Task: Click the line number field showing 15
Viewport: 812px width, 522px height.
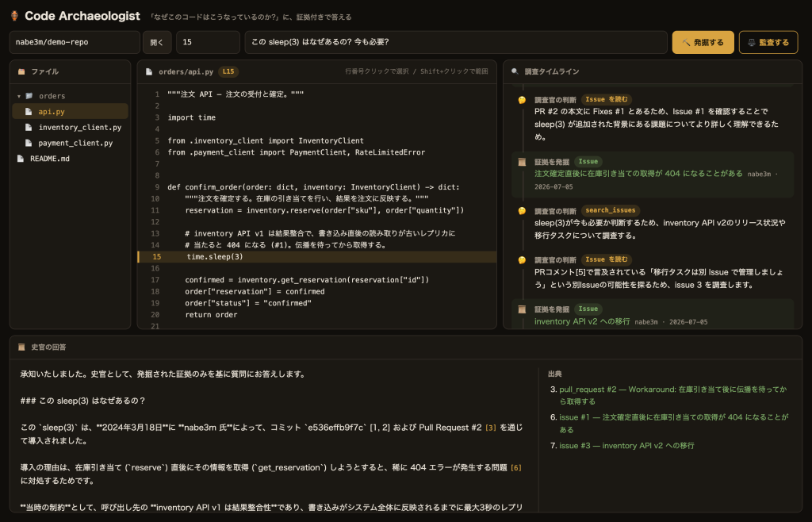Action: coord(209,43)
